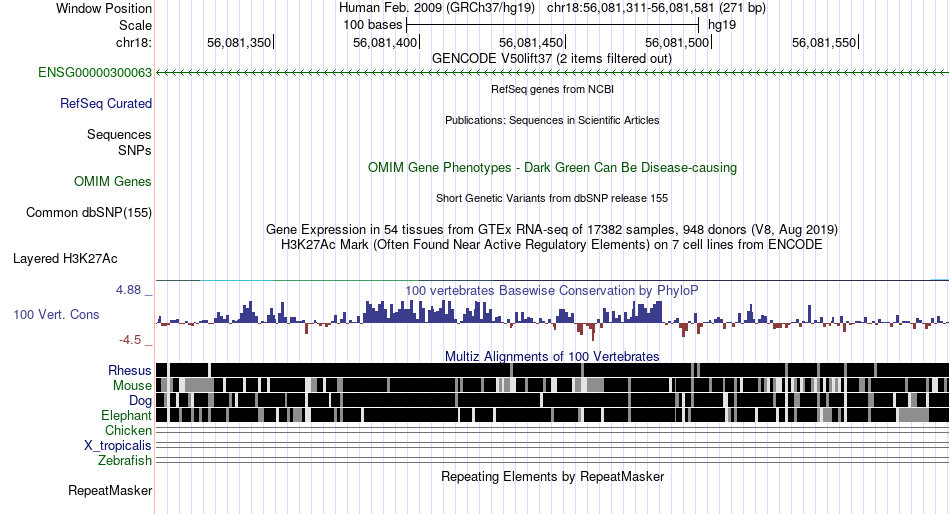
Task: Click the -4.5 PhyloP lower limit value
Action: (130, 340)
